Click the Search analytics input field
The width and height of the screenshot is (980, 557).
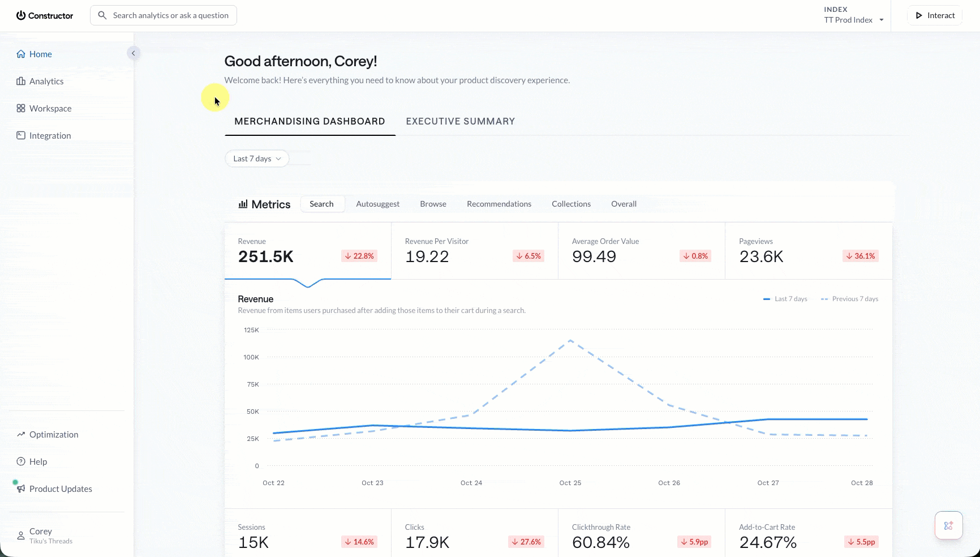click(164, 15)
